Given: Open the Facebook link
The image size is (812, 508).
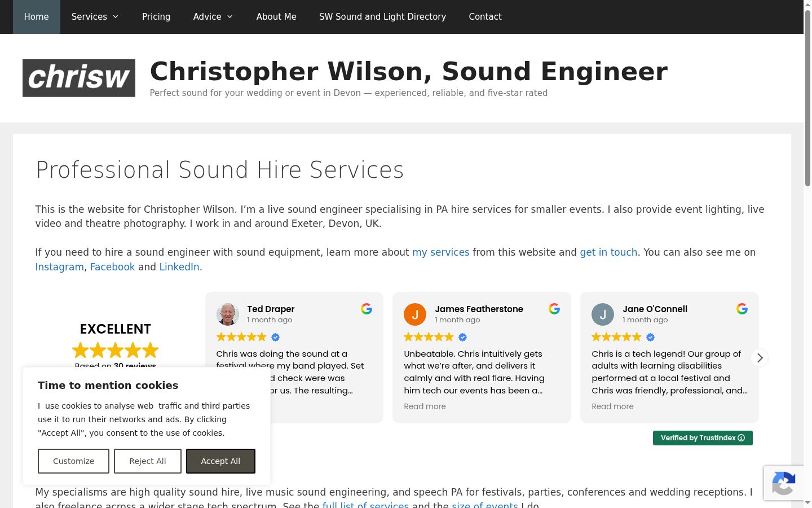Looking at the screenshot, I should tap(113, 267).
